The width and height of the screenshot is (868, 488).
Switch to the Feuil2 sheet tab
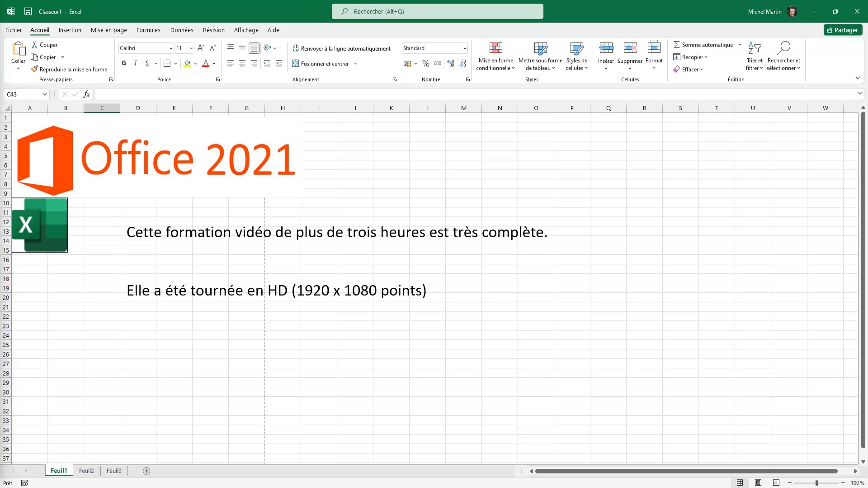pos(86,471)
